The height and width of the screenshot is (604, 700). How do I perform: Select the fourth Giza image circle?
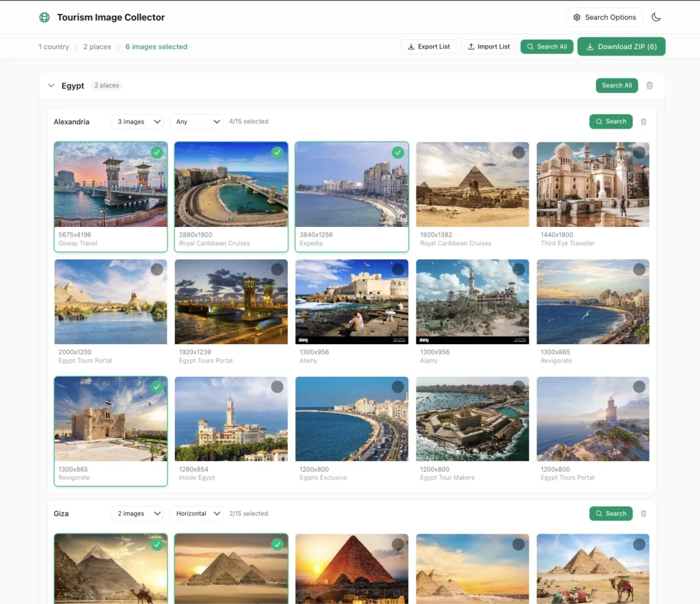point(518,544)
